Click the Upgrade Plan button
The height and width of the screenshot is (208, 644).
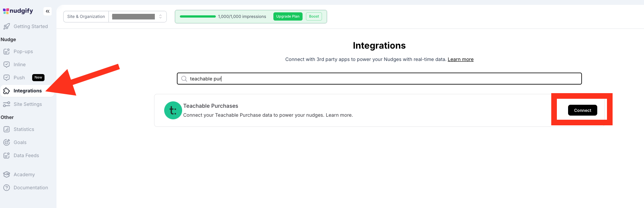[288, 16]
